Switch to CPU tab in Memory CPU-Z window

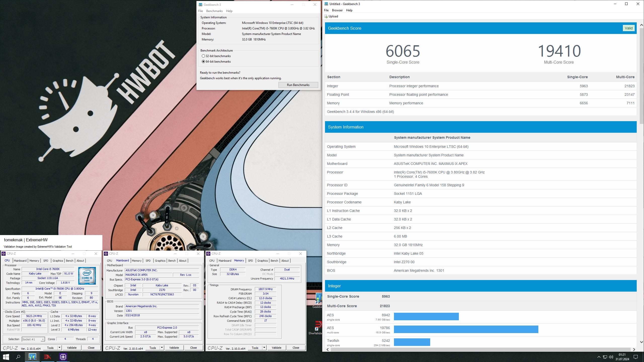tap(212, 261)
